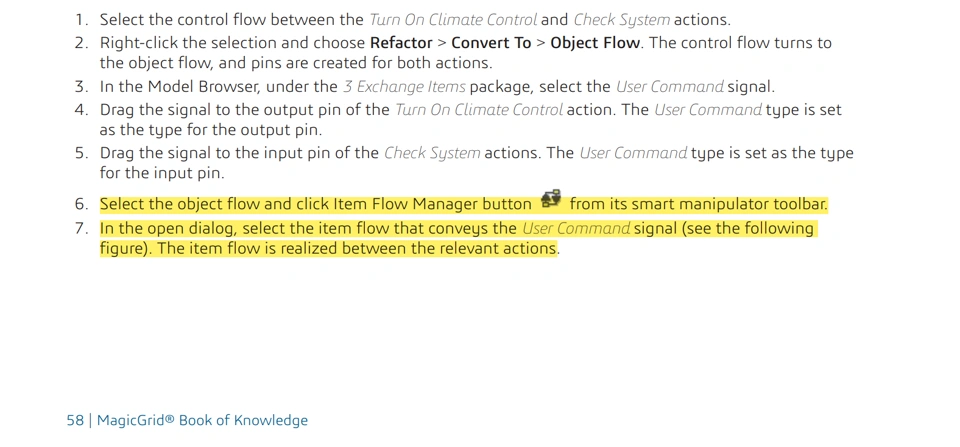
Task: Click the Item Flow Manager button icon
Action: (551, 201)
